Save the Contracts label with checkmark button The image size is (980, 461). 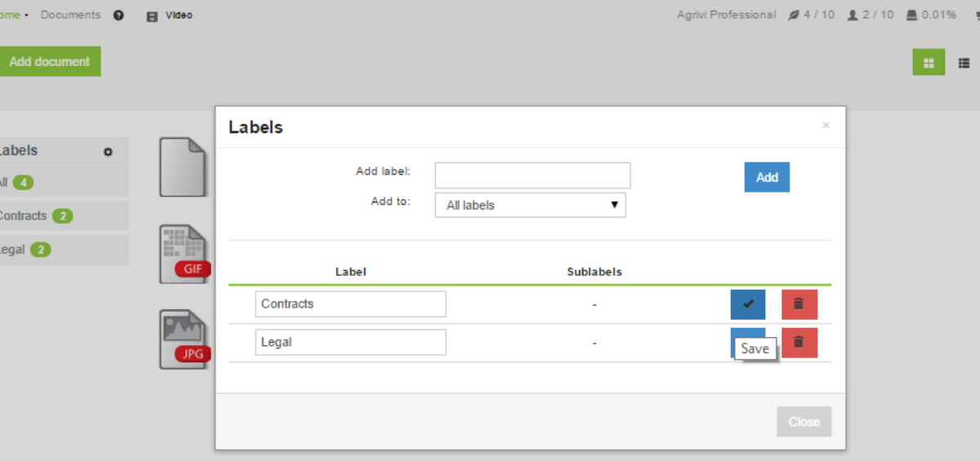pyautogui.click(x=747, y=304)
